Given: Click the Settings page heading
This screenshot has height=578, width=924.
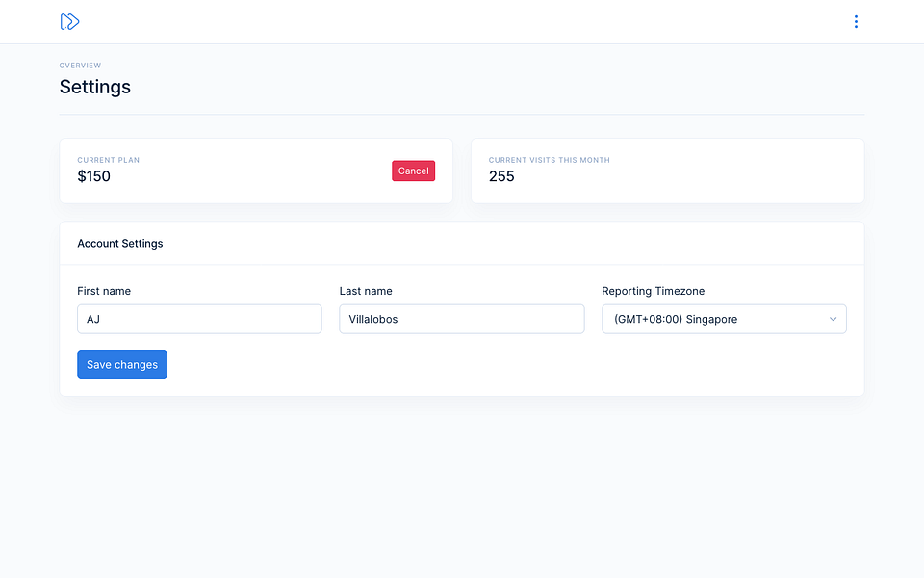Looking at the screenshot, I should pos(95,88).
